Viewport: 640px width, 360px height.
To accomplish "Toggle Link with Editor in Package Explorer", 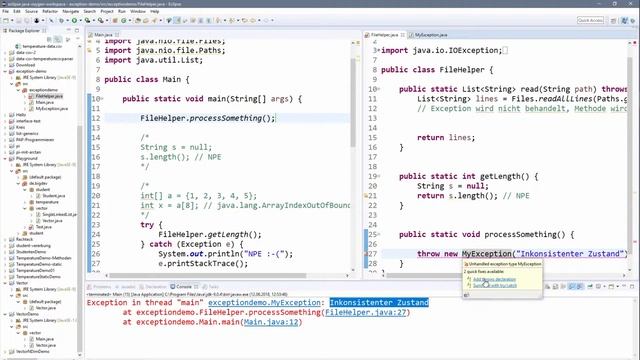I will point(58,39).
